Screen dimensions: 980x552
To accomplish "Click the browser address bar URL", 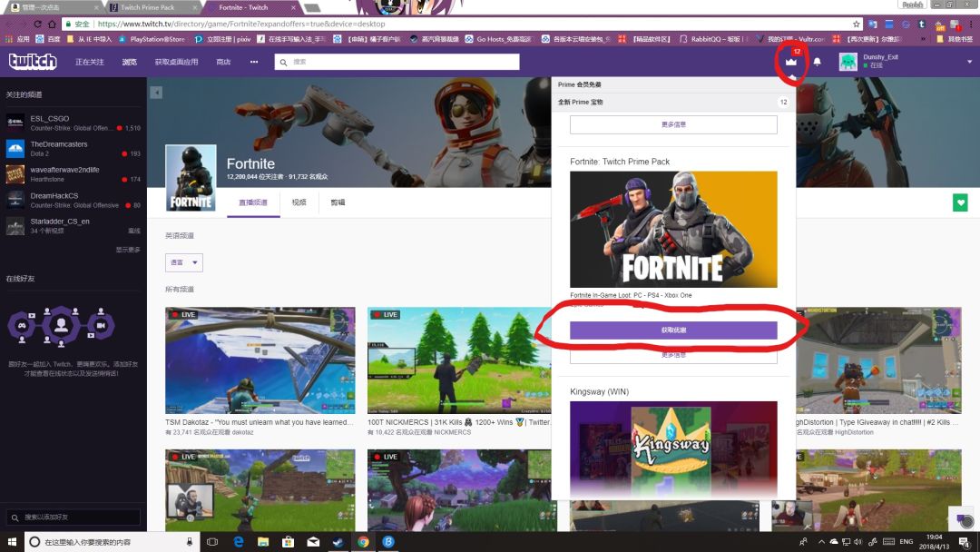I will pyautogui.click(x=241, y=24).
